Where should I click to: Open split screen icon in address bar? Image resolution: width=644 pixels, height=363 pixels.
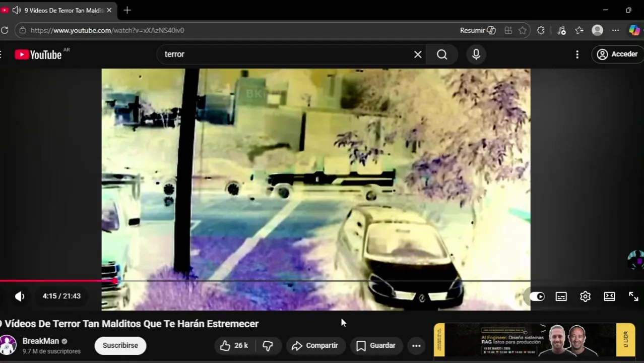[508, 30]
